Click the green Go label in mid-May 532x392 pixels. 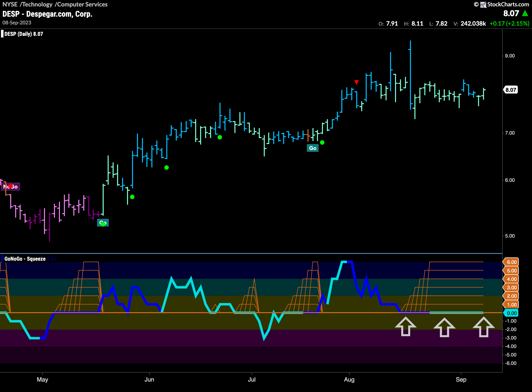[x=103, y=223]
